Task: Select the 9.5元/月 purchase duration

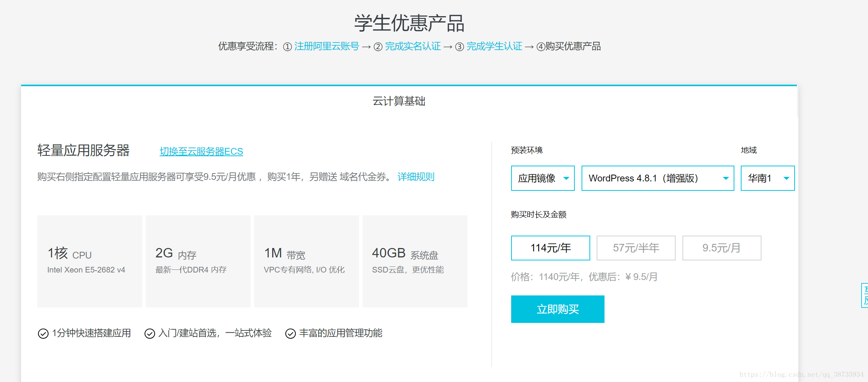Action: (722, 248)
